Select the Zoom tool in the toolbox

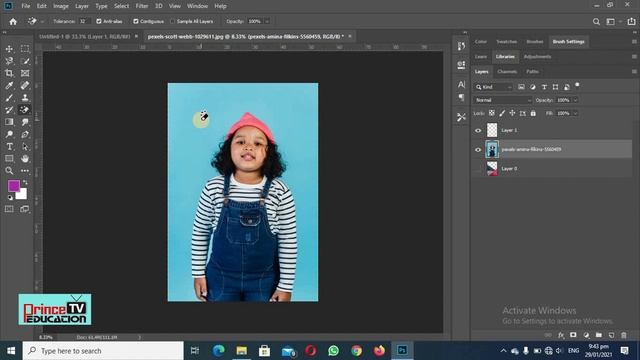pyautogui.click(x=9, y=171)
